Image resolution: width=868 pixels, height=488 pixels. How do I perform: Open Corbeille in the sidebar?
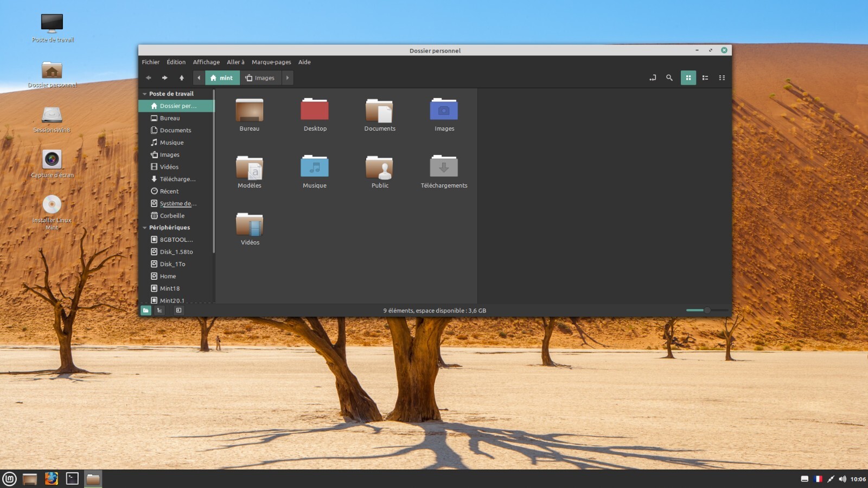(176, 216)
